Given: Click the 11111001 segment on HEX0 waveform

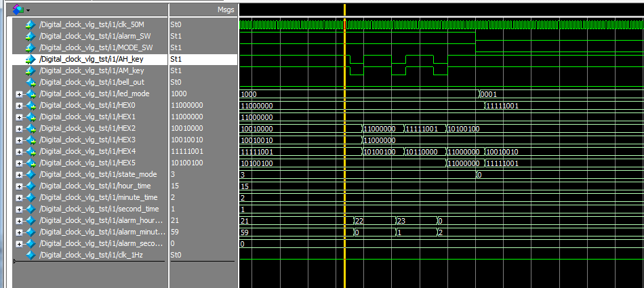Looking at the screenshot, I should [502, 106].
